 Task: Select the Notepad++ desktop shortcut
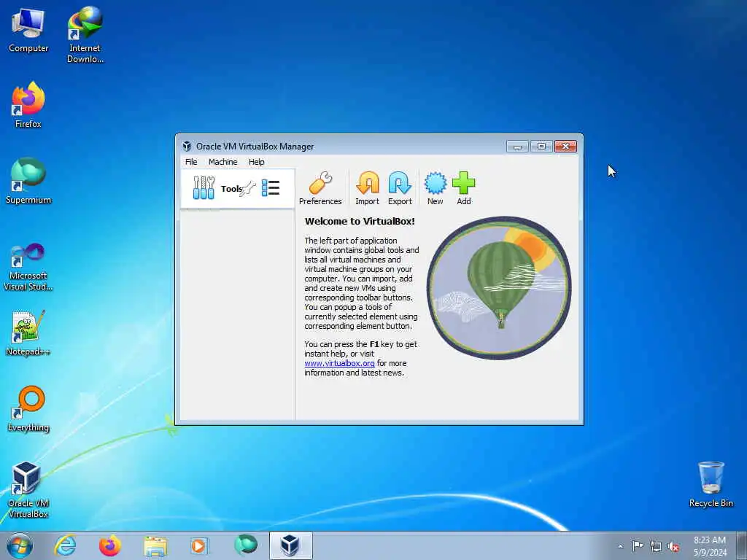pyautogui.click(x=28, y=333)
